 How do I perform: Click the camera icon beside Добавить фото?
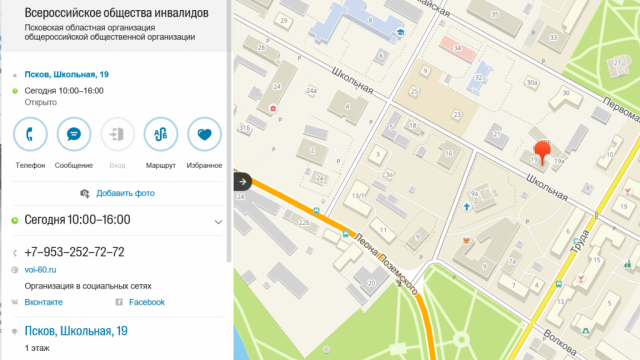[x=85, y=193]
